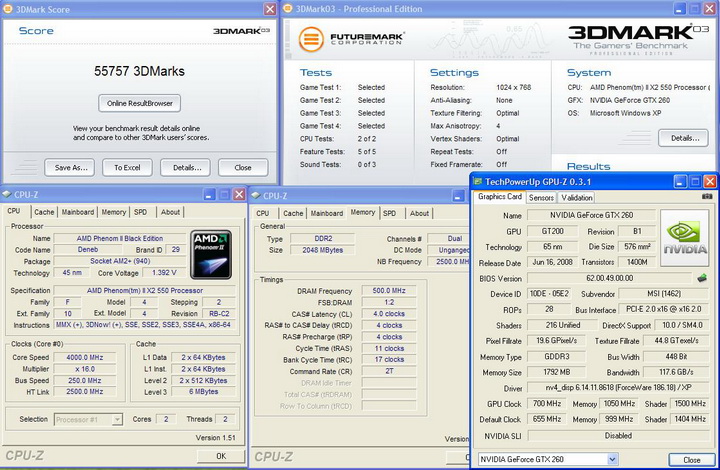Click the GPU-Z screenshot camera icon
The width and height of the screenshot is (720, 470).
(707, 196)
